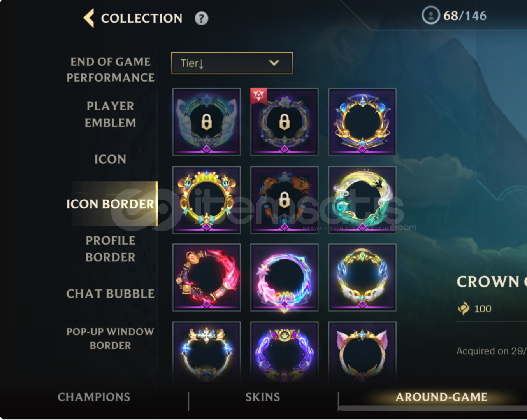The height and width of the screenshot is (420, 527).
Task: Select the locked winged icon border
Action: pos(207,122)
